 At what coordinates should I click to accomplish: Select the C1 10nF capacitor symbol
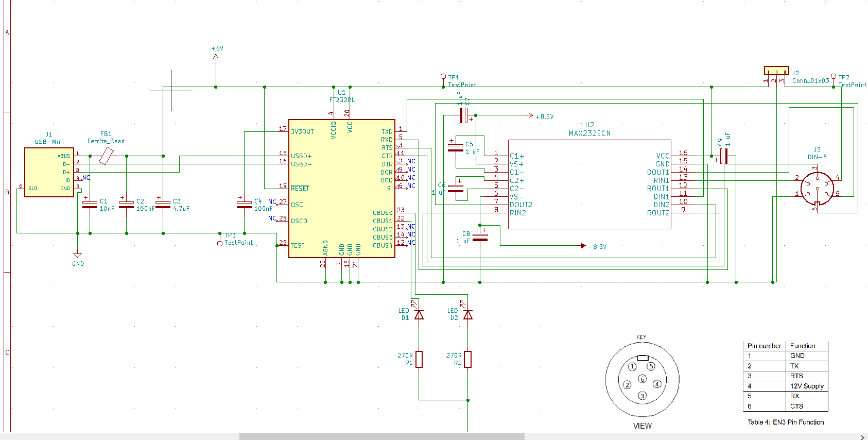pyautogui.click(x=90, y=205)
